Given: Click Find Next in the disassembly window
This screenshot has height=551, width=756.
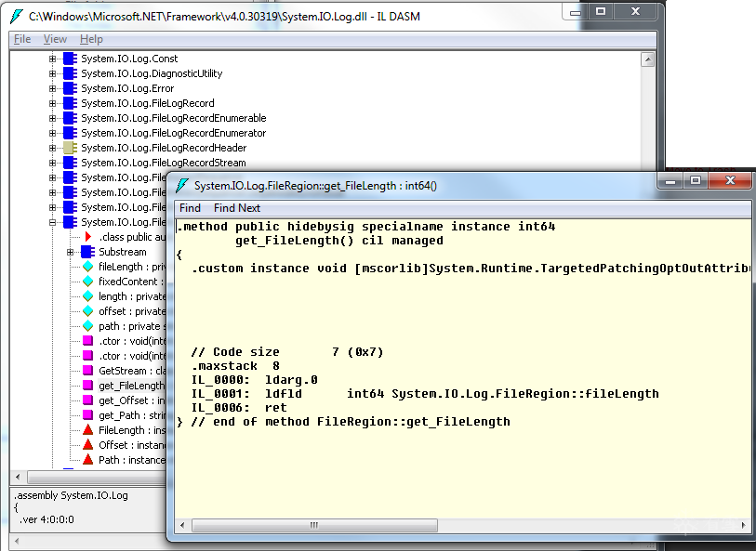Looking at the screenshot, I should pos(237,208).
